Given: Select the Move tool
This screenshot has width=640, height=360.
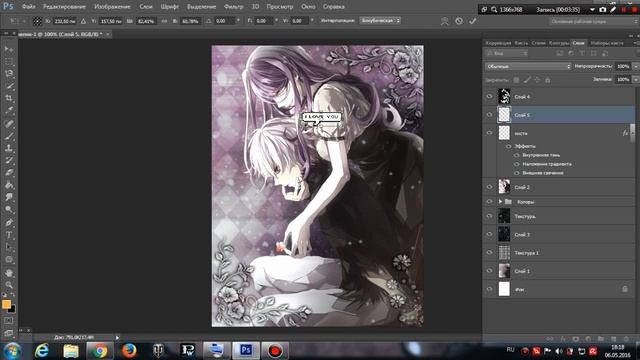Looking at the screenshot, I should pos(9,49).
